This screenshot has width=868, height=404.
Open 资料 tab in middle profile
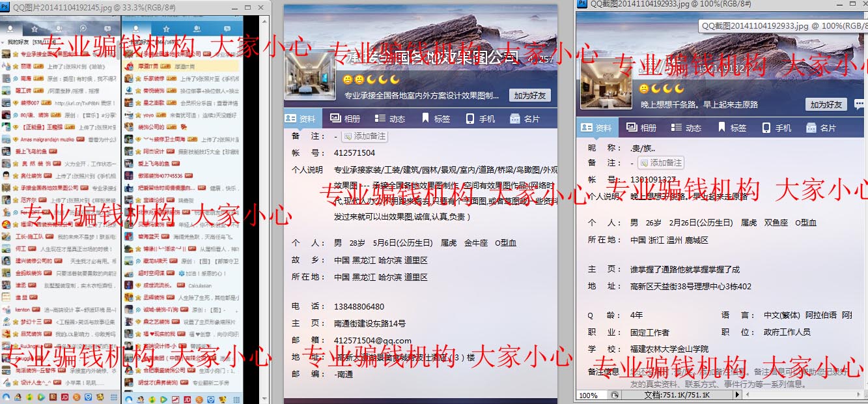coord(302,119)
